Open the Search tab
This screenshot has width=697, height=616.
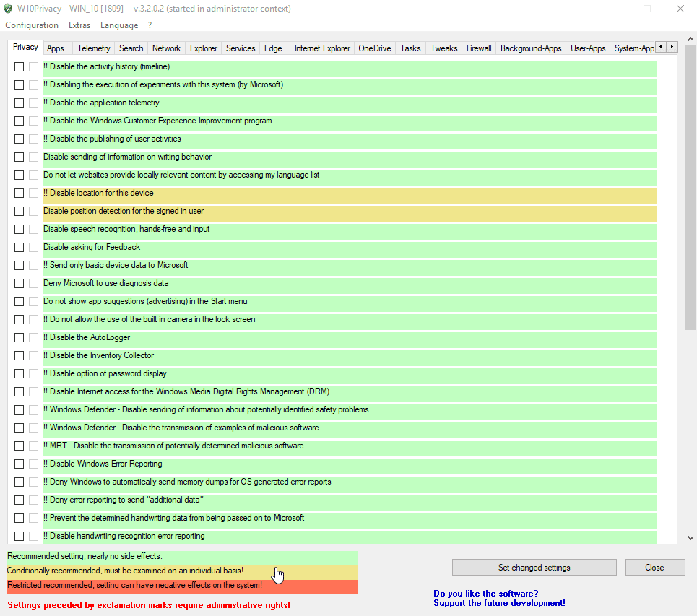[131, 48]
